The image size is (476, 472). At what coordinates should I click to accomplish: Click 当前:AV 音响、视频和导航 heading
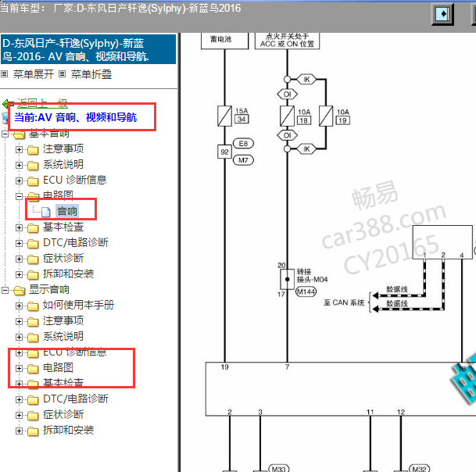[76, 117]
